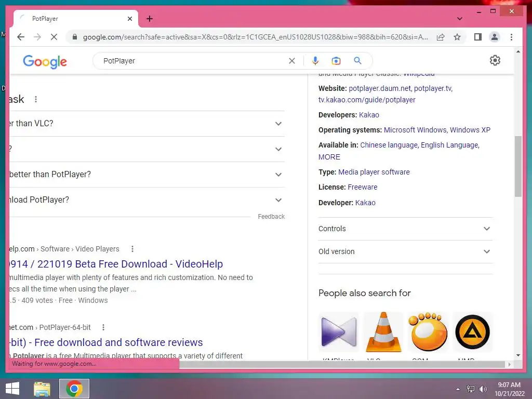Expand the Old version section

(405, 251)
